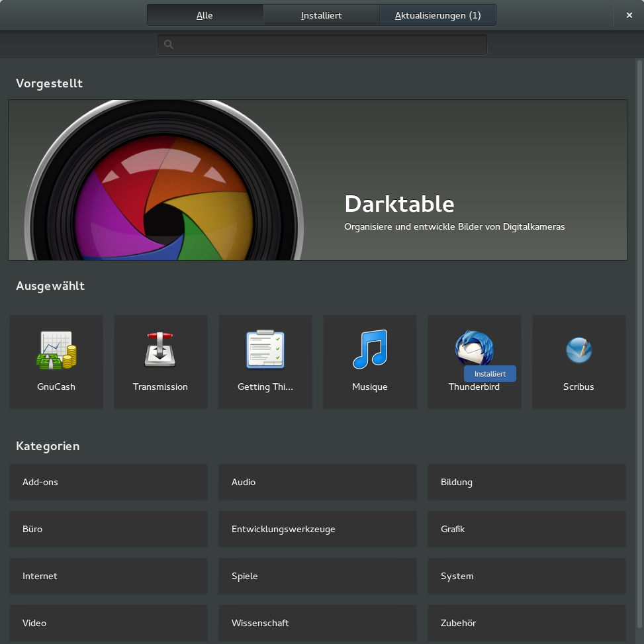The height and width of the screenshot is (644, 644).
Task: Open the Wissenschaft category
Action: tap(318, 623)
